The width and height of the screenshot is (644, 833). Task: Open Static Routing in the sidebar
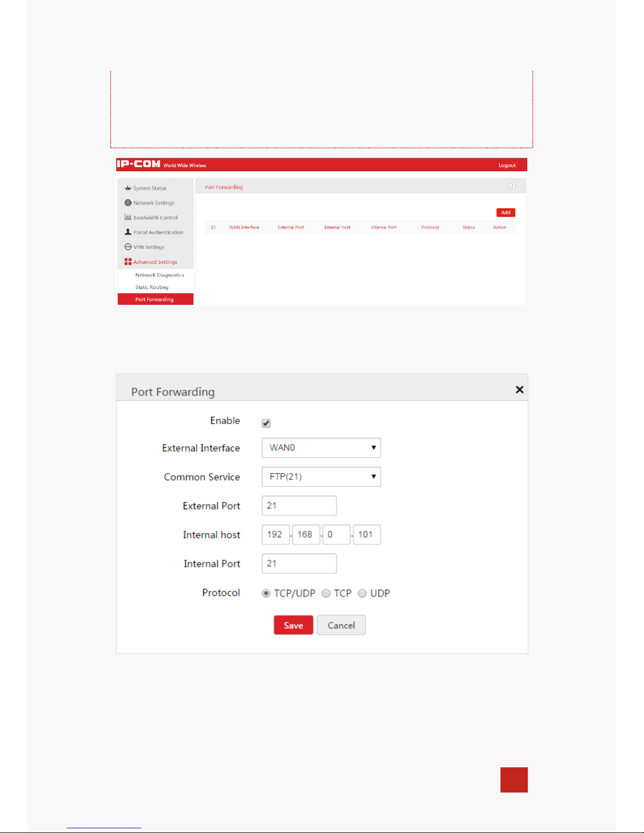point(152,287)
